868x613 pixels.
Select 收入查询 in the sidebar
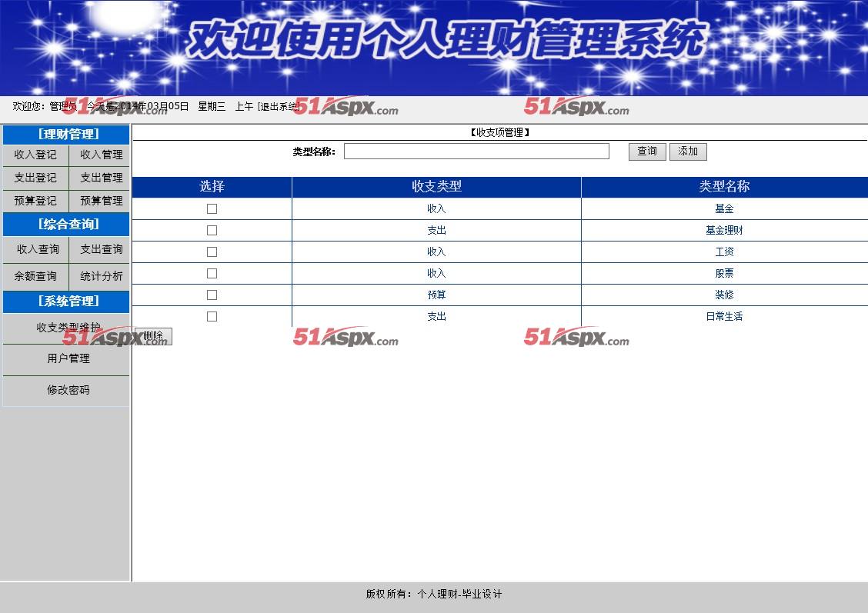pos(38,249)
